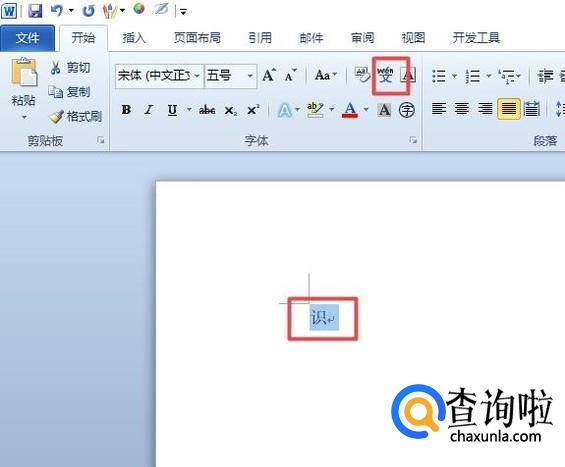The height and width of the screenshot is (467, 565).
Task: Apply red font color A button
Action: pyautogui.click(x=350, y=110)
